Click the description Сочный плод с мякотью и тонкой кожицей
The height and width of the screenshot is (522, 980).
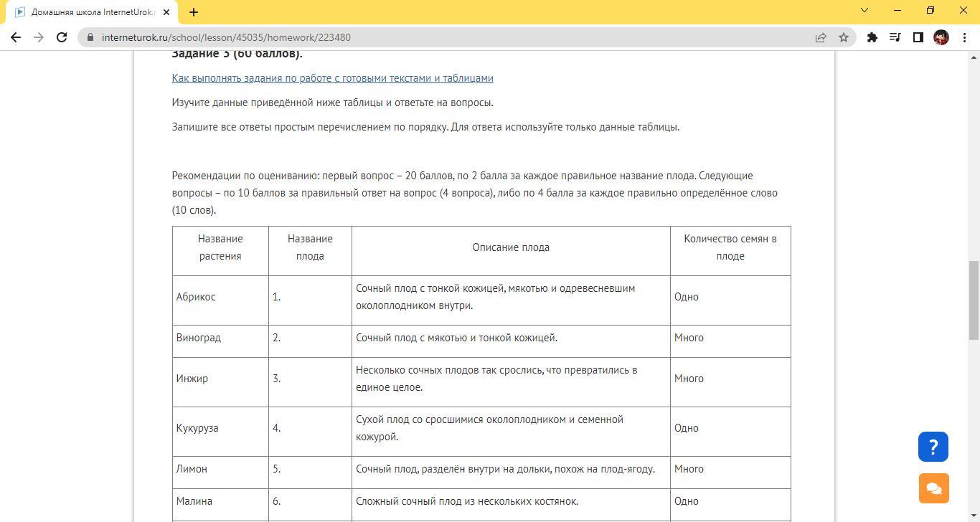coord(456,338)
